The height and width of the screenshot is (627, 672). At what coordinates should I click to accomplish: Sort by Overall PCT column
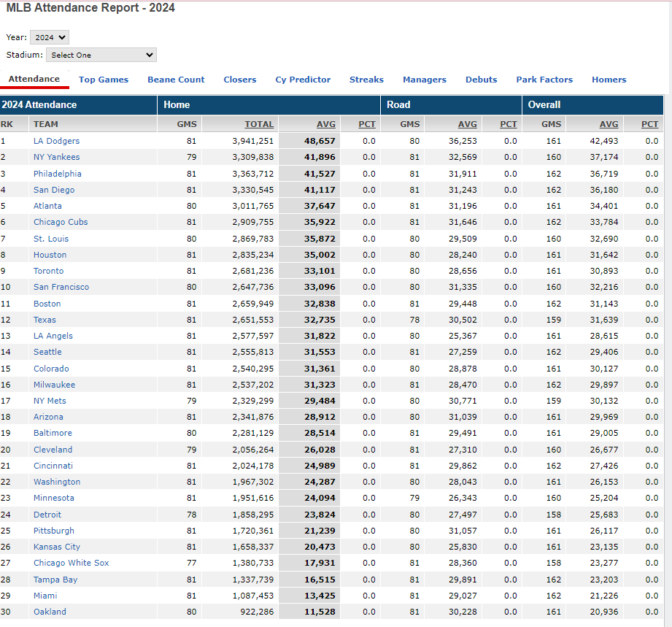coord(649,124)
